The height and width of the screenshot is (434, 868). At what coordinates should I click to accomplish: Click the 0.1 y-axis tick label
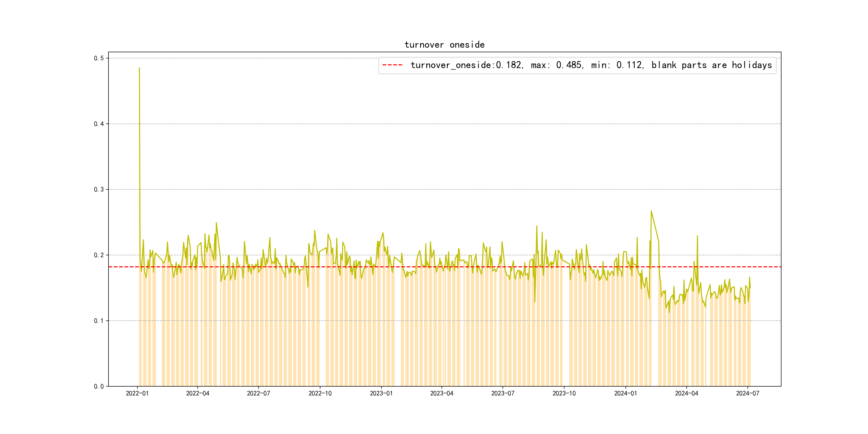coord(99,321)
